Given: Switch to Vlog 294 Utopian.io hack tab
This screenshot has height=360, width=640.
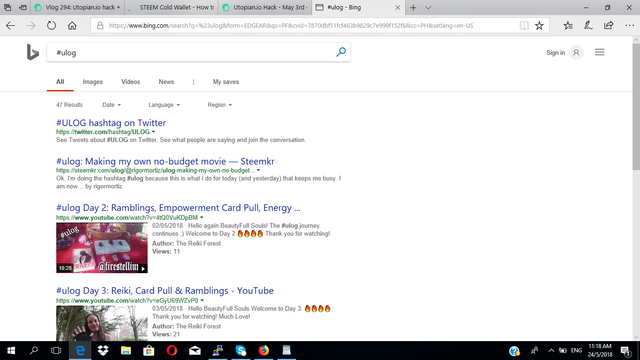Looking at the screenshot, I should pos(78,7).
